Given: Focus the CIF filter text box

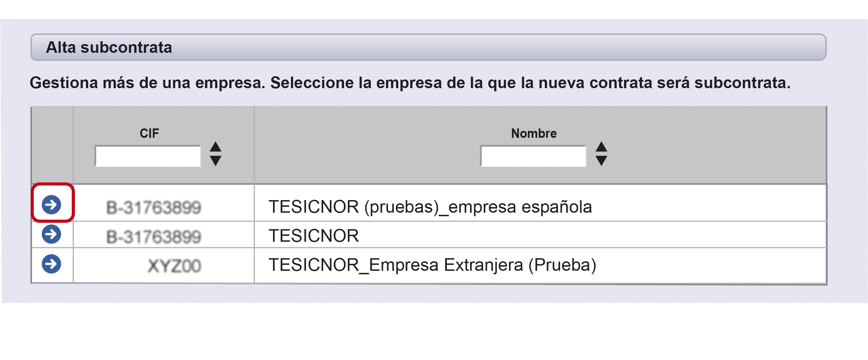Looking at the screenshot, I should pyautogui.click(x=148, y=156).
